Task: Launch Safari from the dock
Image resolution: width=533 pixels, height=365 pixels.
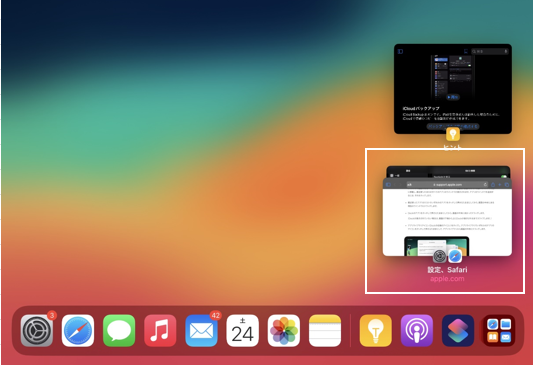Action: point(78,330)
